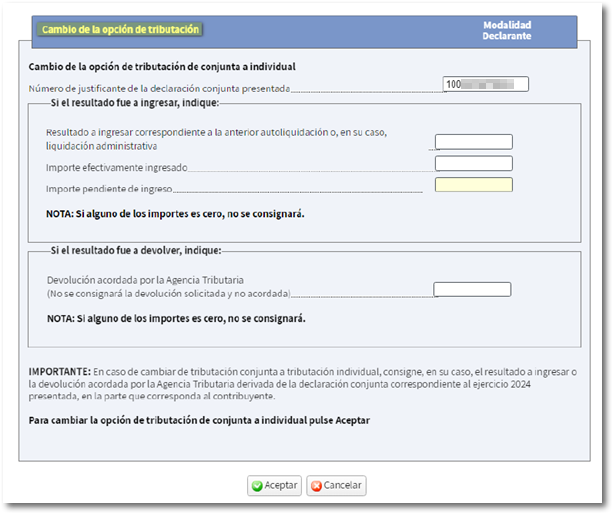613x514 pixels.
Task: Click the 'Cambio de la opción de tributación' title
Action: pyautogui.click(x=120, y=30)
